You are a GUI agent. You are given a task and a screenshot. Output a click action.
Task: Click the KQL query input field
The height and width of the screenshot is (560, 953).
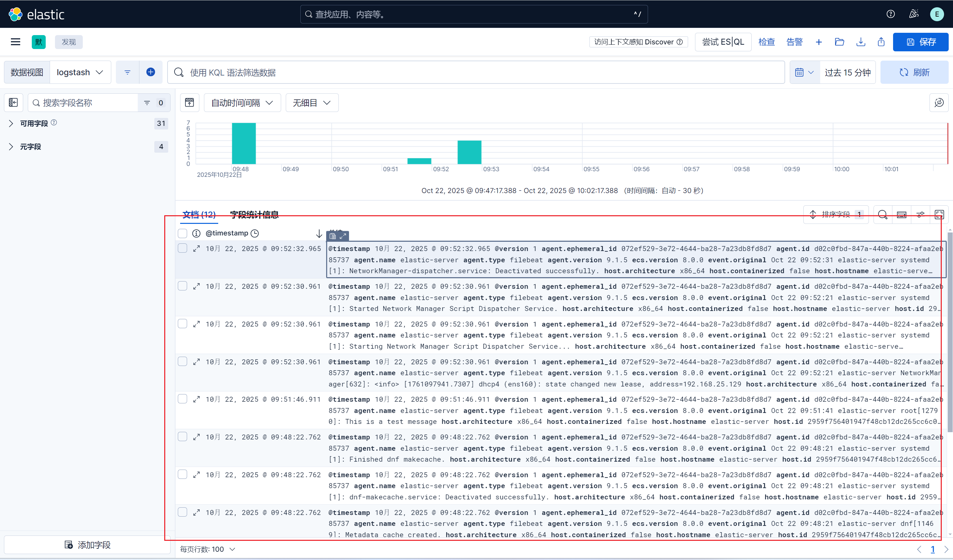pyautogui.click(x=476, y=72)
